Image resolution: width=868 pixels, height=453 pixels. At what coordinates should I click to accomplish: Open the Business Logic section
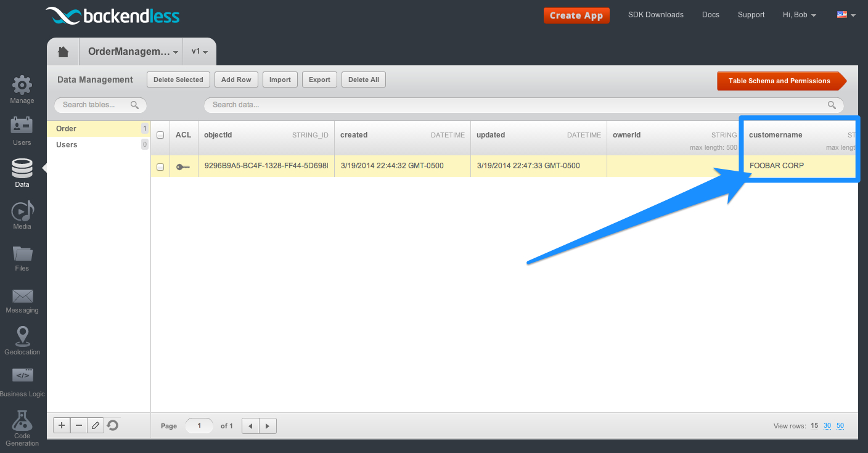(x=22, y=383)
